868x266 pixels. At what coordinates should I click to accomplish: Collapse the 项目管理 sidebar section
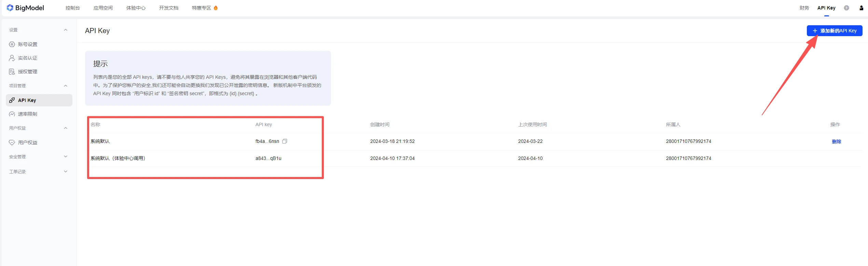coord(66,86)
